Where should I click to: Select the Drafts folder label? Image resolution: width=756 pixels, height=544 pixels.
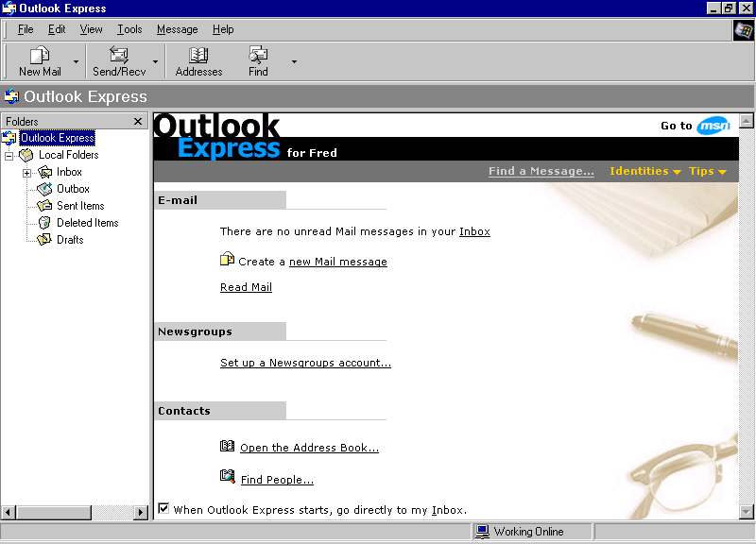[x=70, y=240]
